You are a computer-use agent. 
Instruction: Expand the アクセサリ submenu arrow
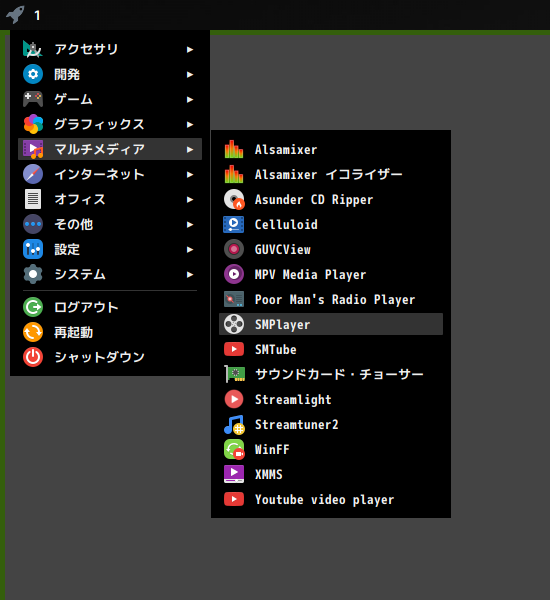pyautogui.click(x=190, y=49)
